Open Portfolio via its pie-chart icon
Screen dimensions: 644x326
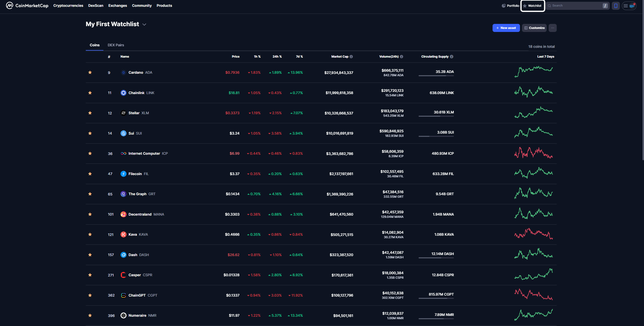503,5
